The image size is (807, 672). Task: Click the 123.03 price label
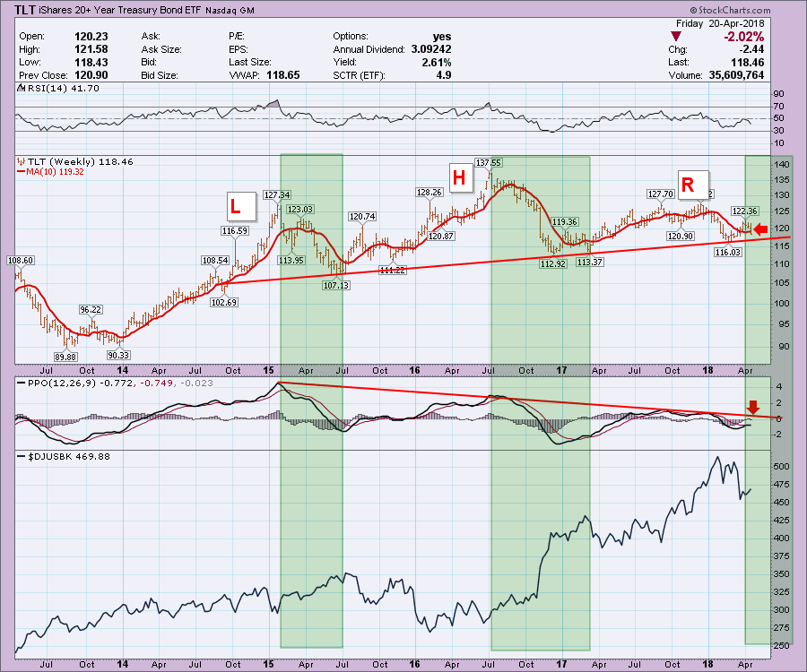point(300,210)
